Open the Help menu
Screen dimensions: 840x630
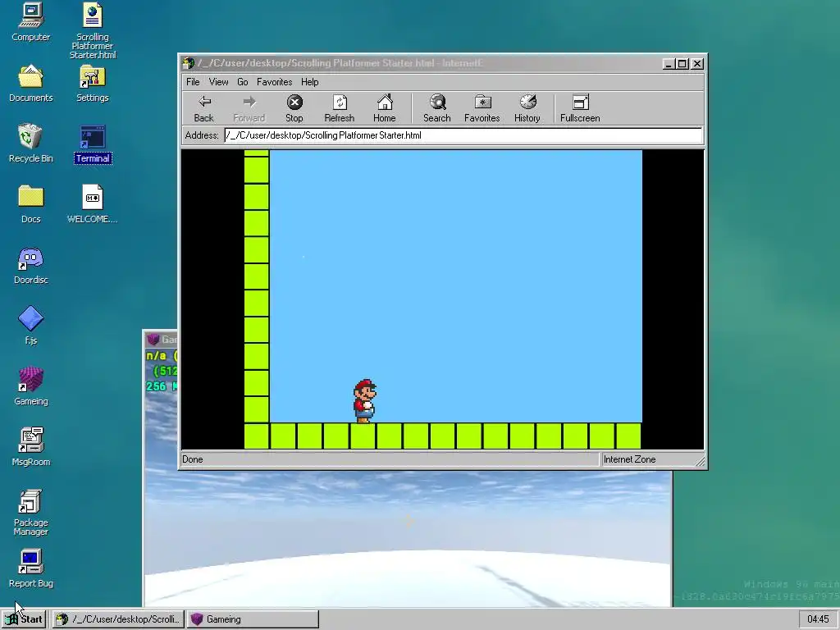point(309,82)
